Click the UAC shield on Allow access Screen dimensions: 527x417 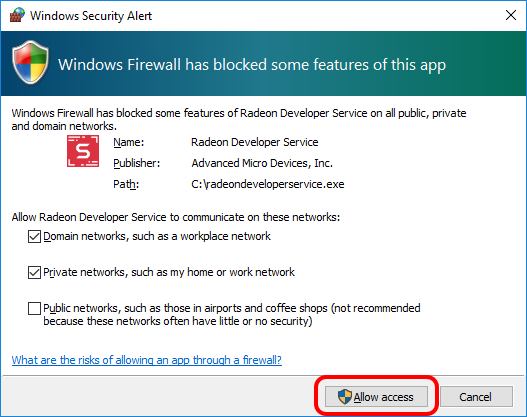(344, 397)
